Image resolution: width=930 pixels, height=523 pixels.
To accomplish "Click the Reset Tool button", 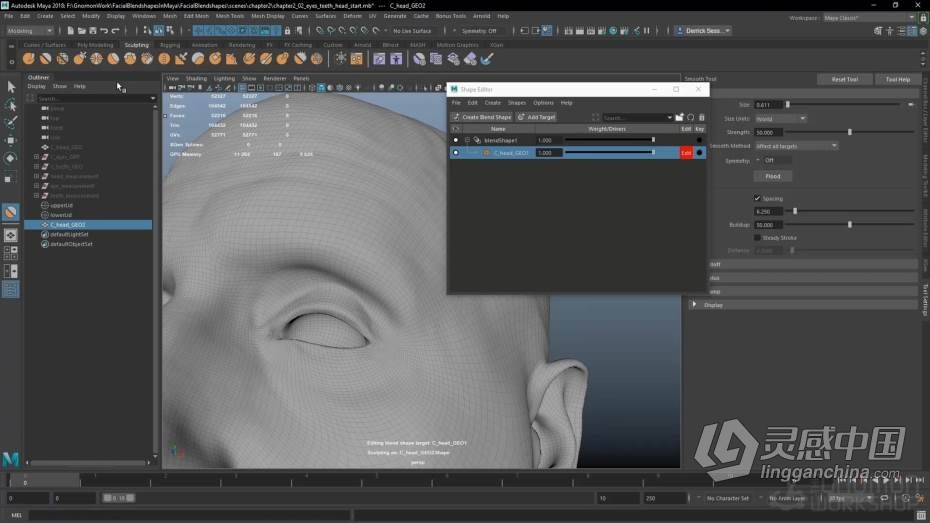I will pyautogui.click(x=845, y=79).
